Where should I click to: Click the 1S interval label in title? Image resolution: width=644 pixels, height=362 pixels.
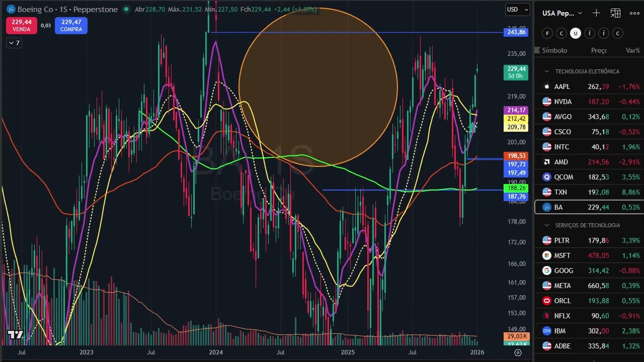click(x=64, y=9)
